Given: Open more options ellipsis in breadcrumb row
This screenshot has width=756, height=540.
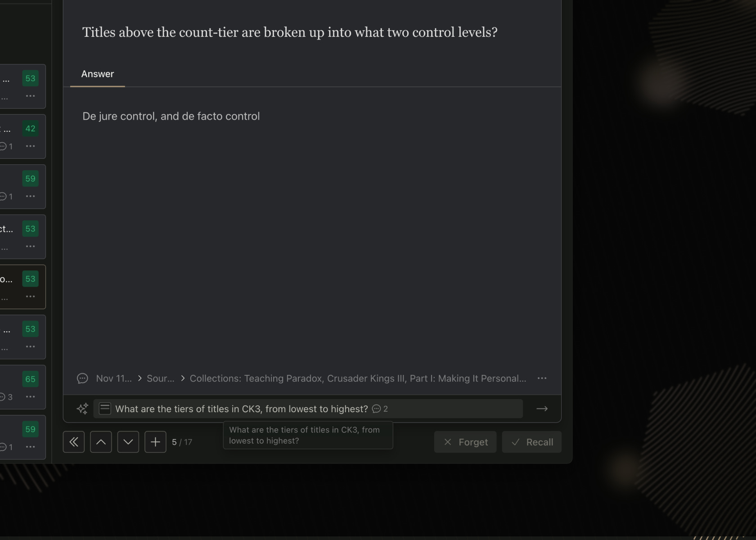Looking at the screenshot, I should click(542, 378).
